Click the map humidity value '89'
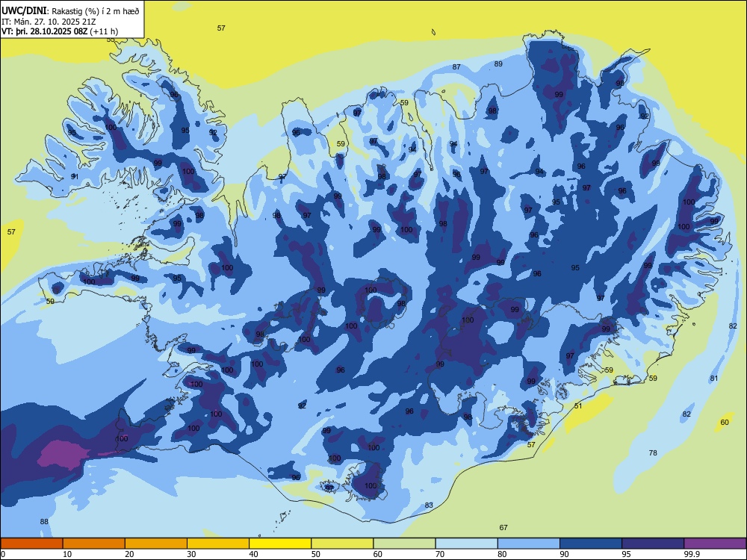This screenshot has width=747, height=560. point(498,63)
